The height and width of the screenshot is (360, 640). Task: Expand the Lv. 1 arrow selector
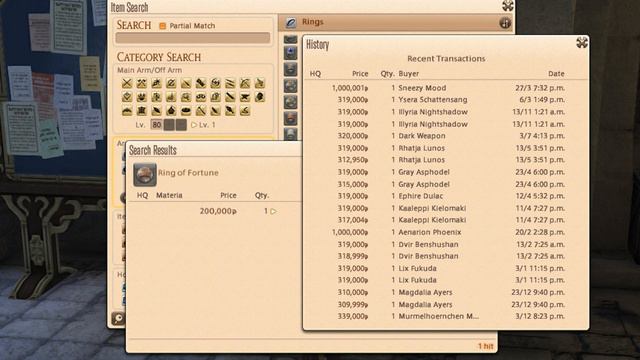click(x=194, y=125)
